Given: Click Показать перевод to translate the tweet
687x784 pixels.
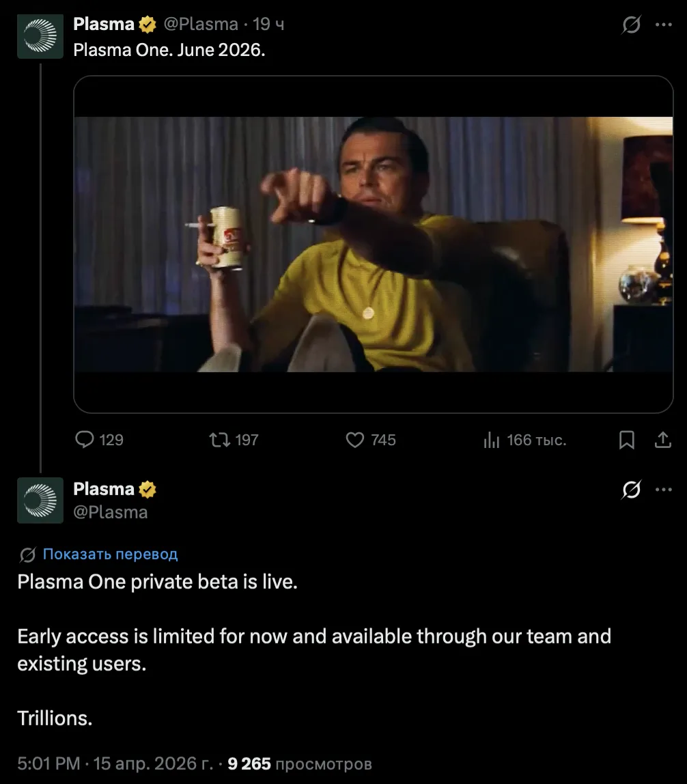Looking at the screenshot, I should pos(110,554).
